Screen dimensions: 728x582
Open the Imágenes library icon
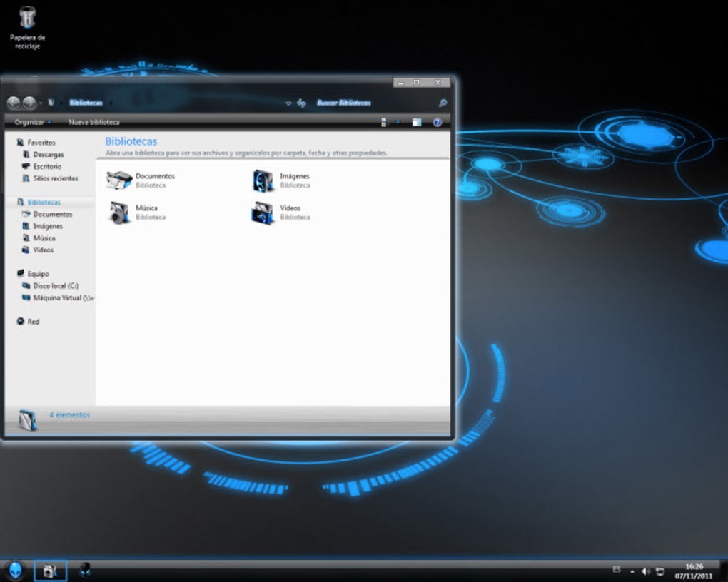coord(264,180)
